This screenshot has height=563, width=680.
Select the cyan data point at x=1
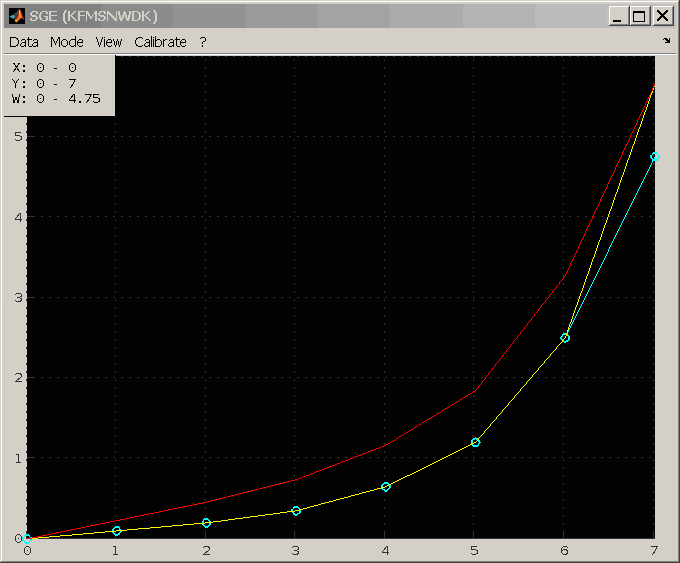tap(117, 531)
